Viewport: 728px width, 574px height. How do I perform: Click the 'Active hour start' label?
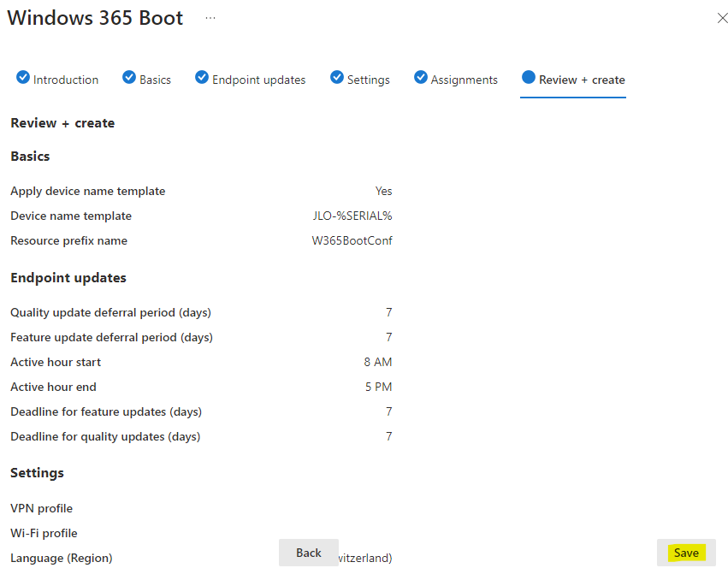pos(56,362)
